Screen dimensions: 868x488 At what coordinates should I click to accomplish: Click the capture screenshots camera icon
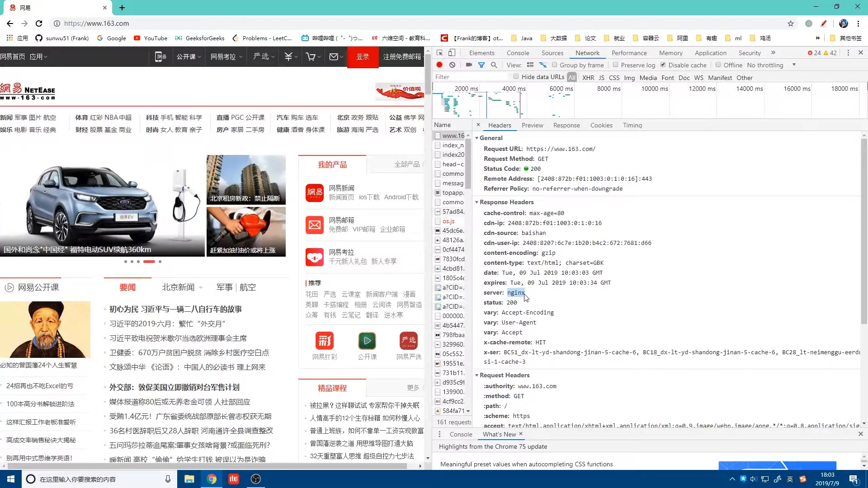tap(469, 65)
